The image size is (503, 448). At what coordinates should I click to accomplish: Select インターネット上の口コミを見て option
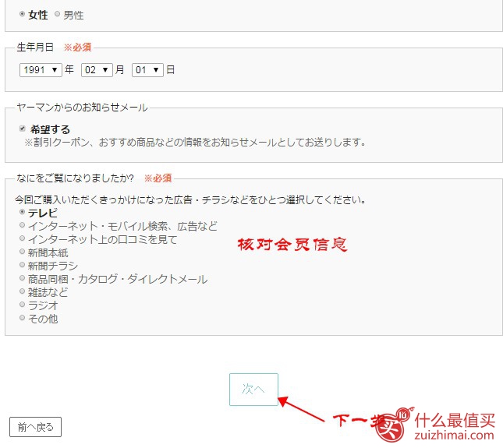[22, 238]
